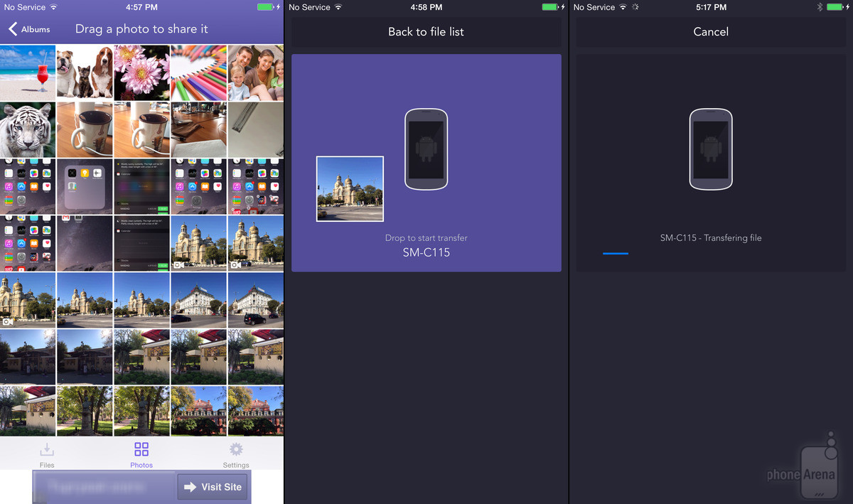Tap the Wi-Fi icon in the middle screen status bar

(338, 7)
